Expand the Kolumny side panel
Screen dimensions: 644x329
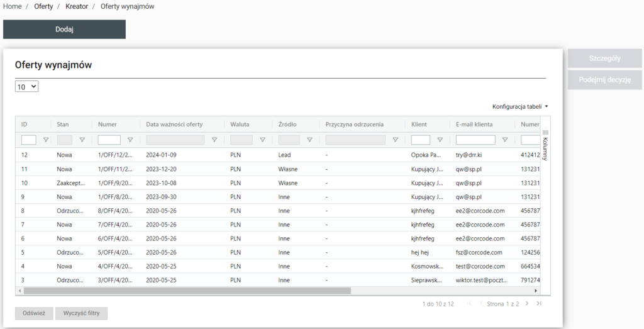(x=545, y=145)
